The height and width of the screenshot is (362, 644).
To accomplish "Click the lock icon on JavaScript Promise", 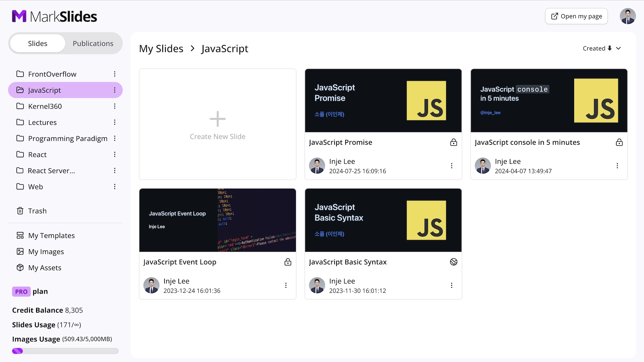I will (x=454, y=142).
